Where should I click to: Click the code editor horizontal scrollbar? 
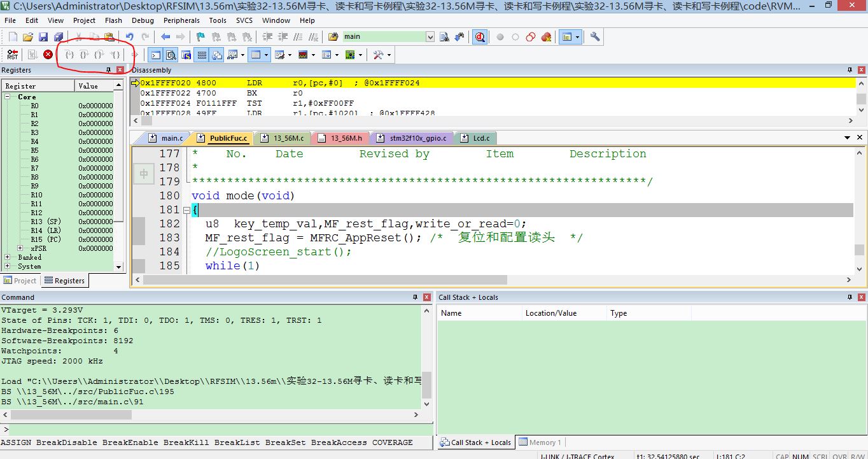(493, 280)
